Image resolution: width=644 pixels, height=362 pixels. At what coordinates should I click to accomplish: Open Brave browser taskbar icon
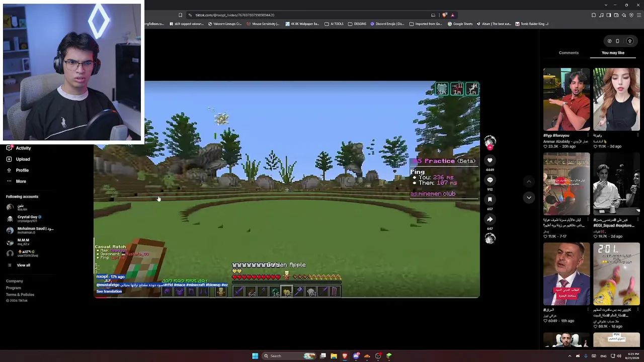[x=345, y=356]
